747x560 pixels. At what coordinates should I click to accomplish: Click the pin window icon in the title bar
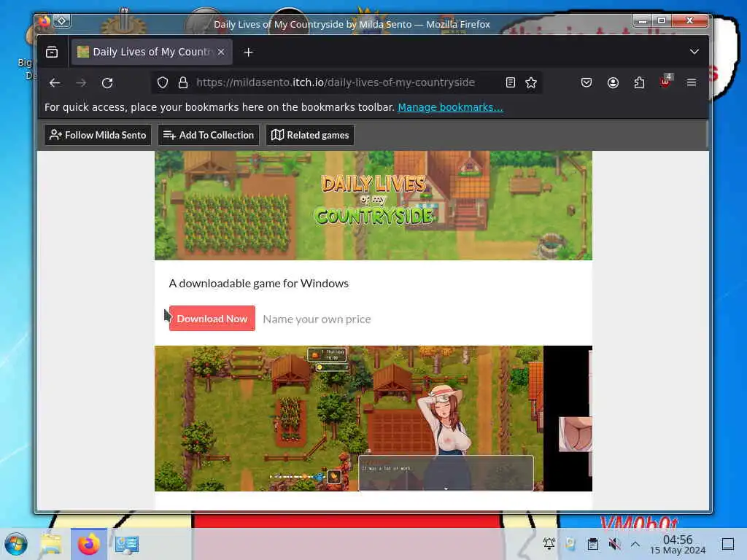click(62, 21)
